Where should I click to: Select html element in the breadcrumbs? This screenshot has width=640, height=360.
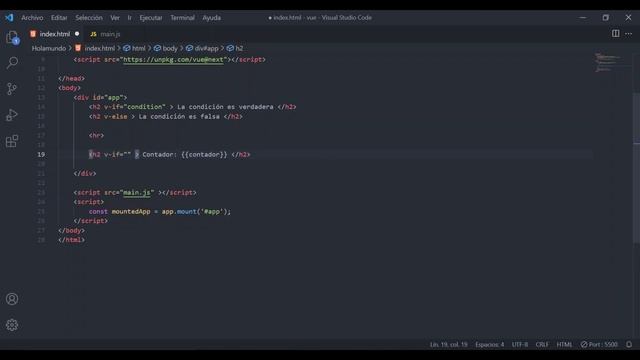(x=138, y=48)
